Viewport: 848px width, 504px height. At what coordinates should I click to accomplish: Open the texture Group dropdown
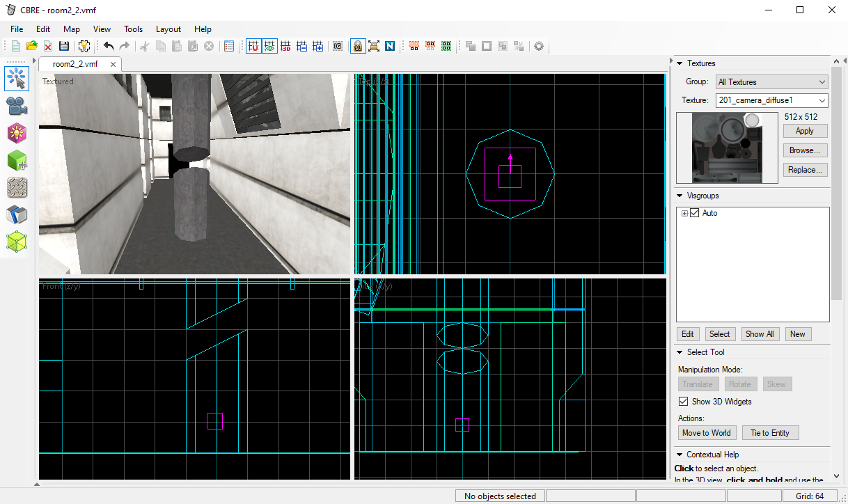pos(771,82)
